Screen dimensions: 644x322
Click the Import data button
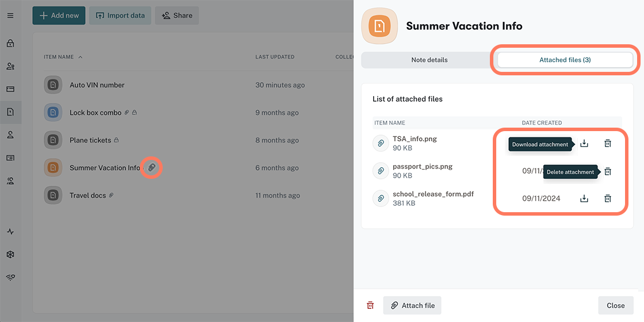pyautogui.click(x=120, y=16)
